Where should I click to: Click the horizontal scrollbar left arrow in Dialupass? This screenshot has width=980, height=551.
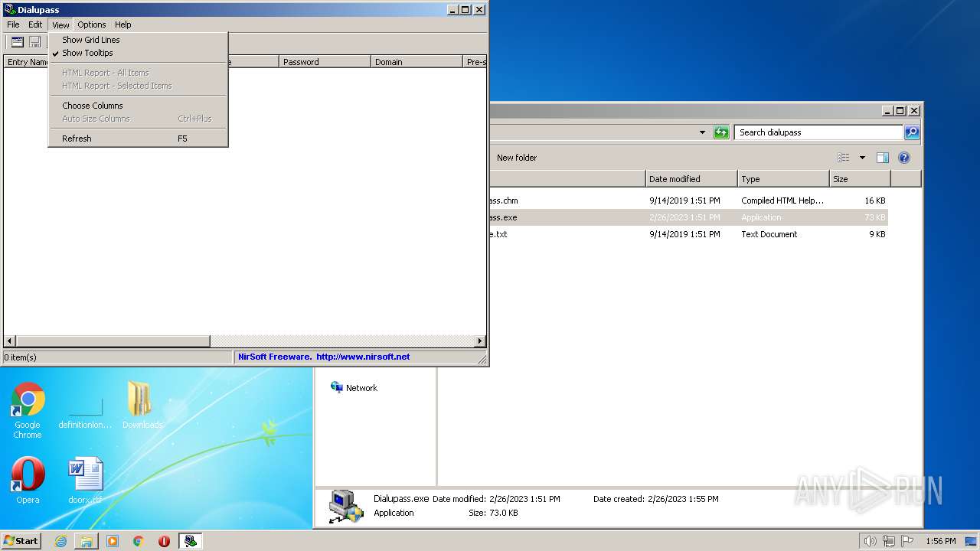[10, 341]
